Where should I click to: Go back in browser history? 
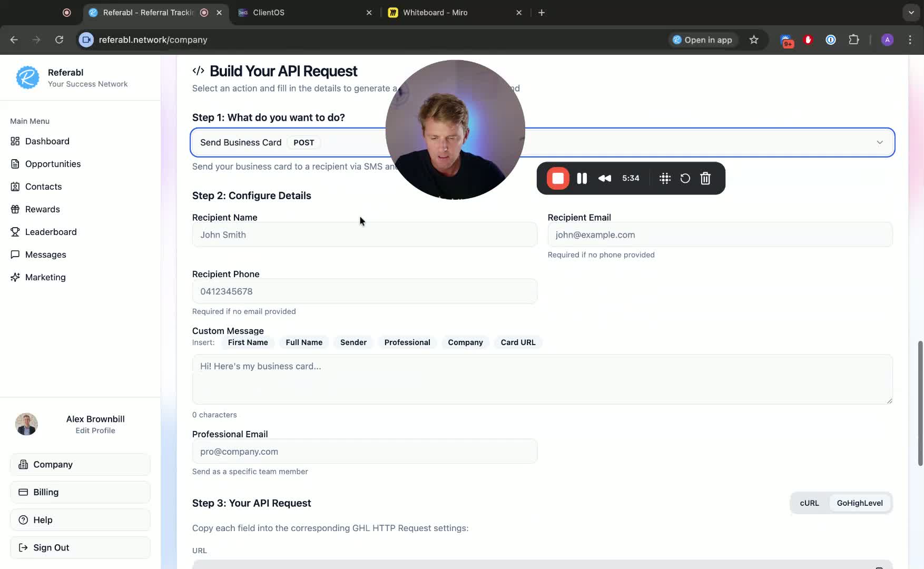click(14, 40)
